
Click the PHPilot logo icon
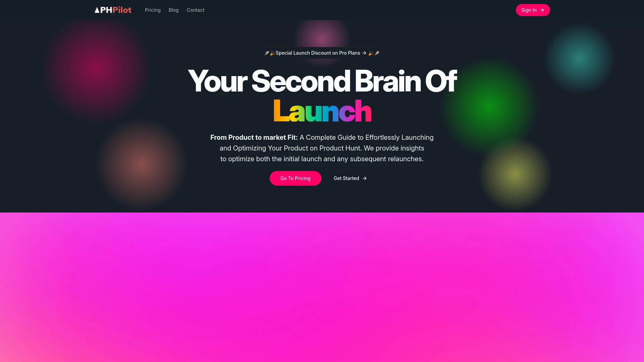point(96,10)
